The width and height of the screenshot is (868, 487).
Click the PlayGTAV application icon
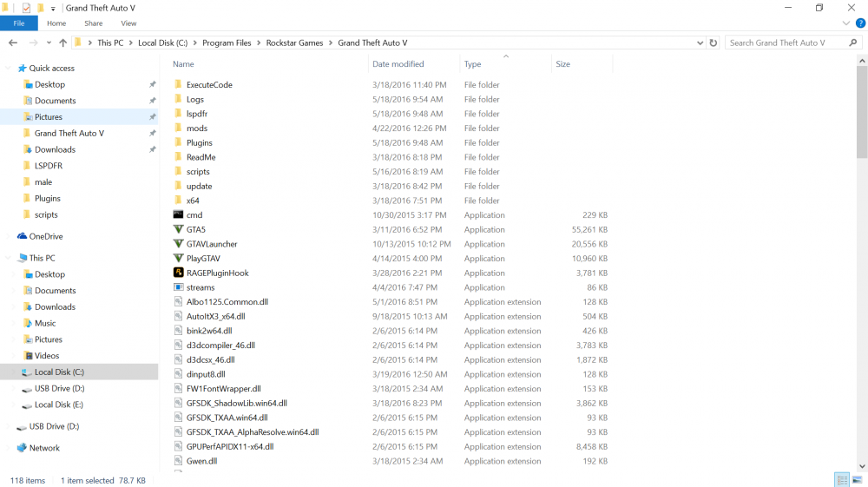click(x=178, y=258)
